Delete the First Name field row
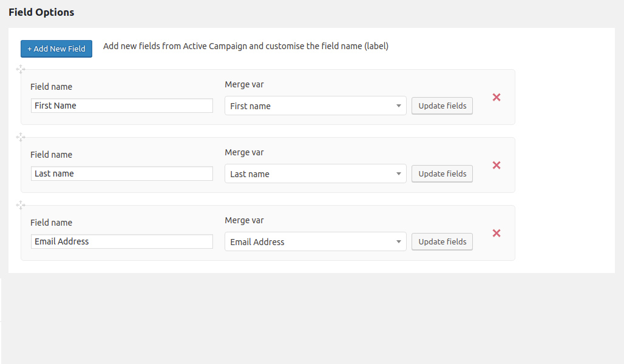624x364 pixels. (x=496, y=97)
